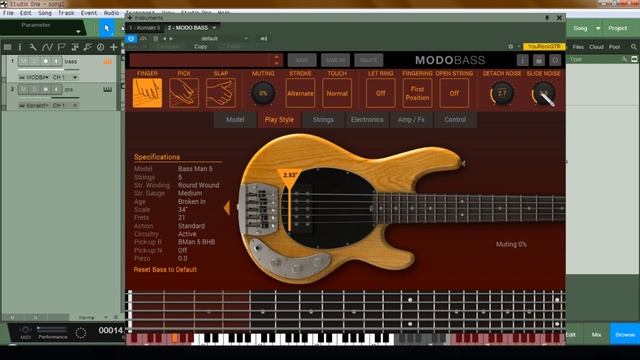This screenshot has height=360, width=640.
Task: Step MODO BASS preset selector arrows
Action: point(276,60)
